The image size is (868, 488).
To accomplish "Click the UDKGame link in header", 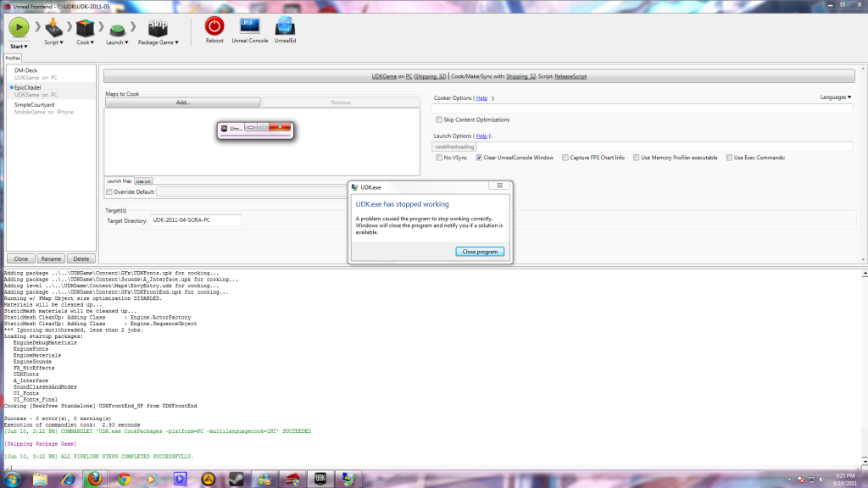I will tap(384, 76).
